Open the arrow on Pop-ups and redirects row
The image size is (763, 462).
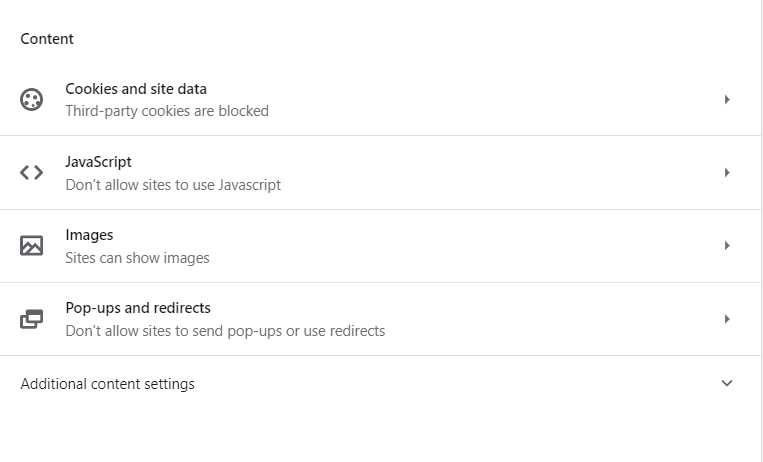click(x=727, y=319)
